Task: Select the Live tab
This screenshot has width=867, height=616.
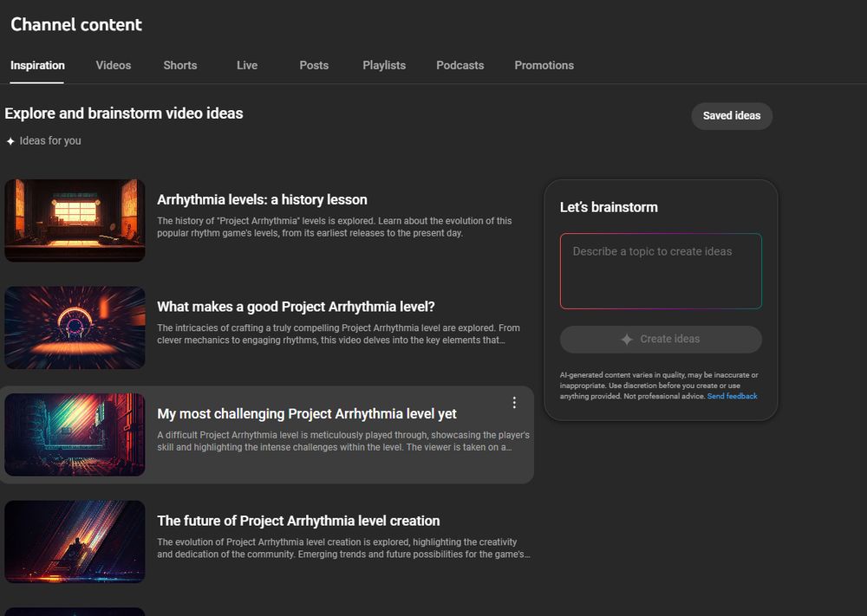Action: (247, 65)
